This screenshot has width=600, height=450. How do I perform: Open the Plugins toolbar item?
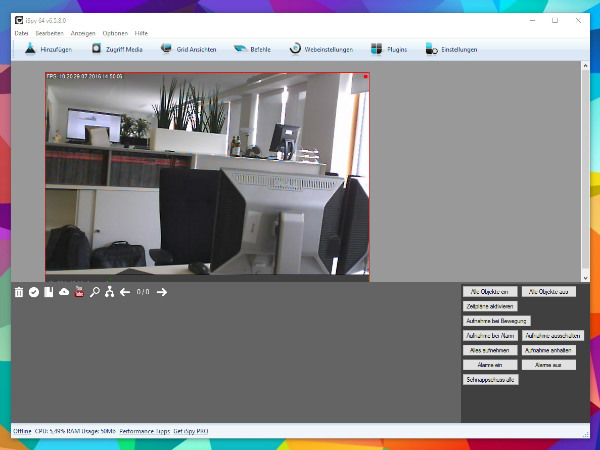coord(388,49)
